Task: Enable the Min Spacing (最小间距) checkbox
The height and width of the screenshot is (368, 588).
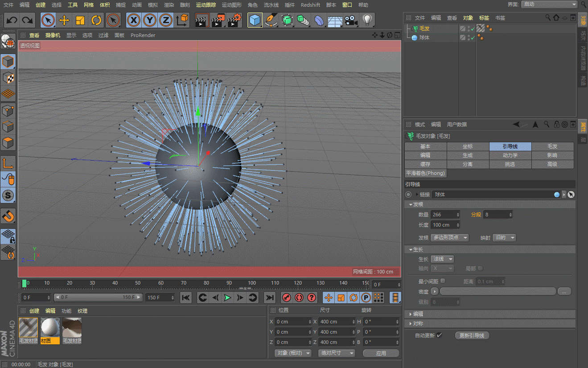Action: (x=443, y=281)
